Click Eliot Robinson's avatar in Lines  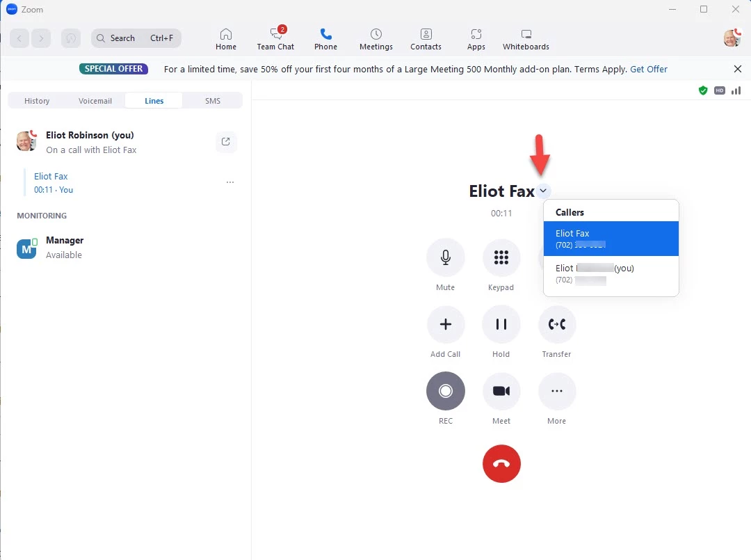26,141
